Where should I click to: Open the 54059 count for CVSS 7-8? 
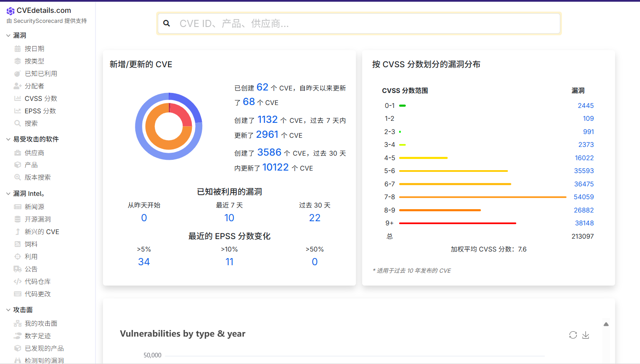(584, 197)
